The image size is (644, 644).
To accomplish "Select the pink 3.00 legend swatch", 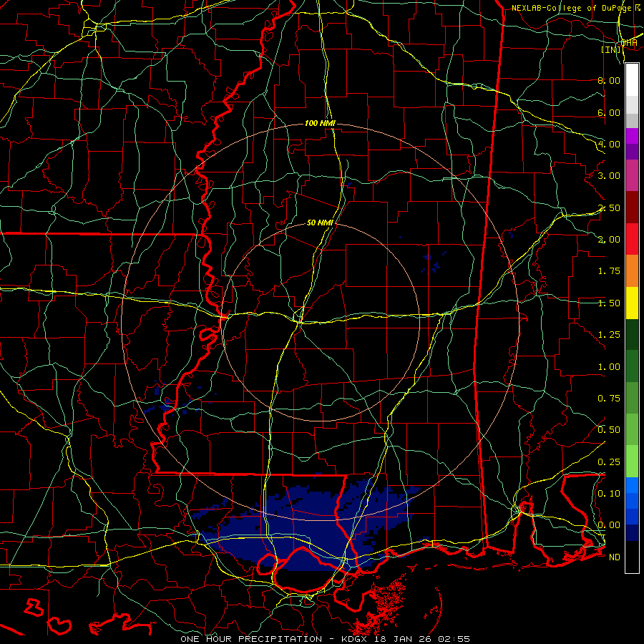I will 632,175.
